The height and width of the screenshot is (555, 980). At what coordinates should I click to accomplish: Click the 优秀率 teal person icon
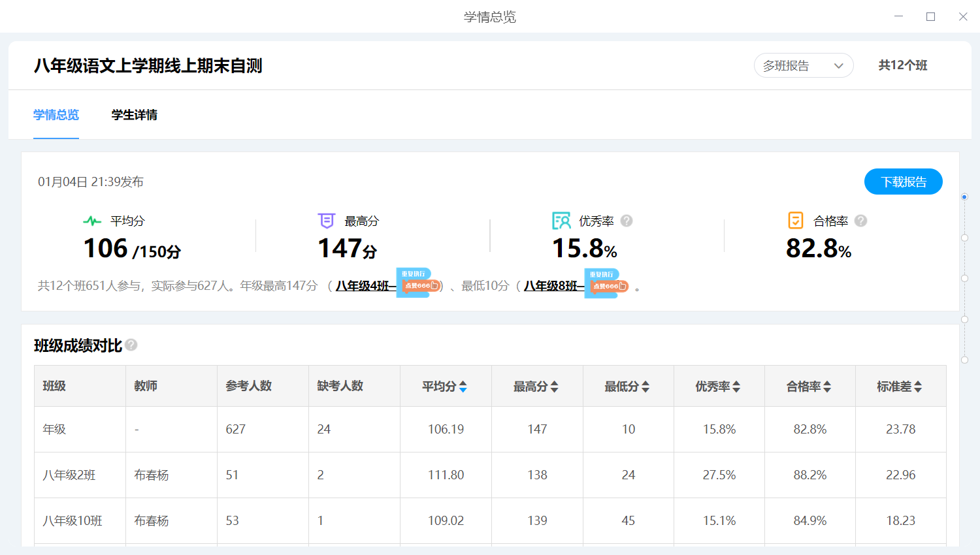pos(561,221)
